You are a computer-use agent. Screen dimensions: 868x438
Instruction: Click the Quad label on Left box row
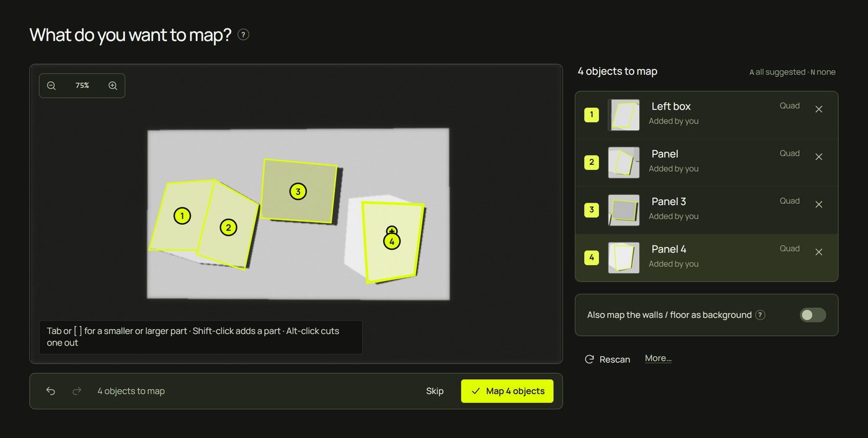coord(789,105)
